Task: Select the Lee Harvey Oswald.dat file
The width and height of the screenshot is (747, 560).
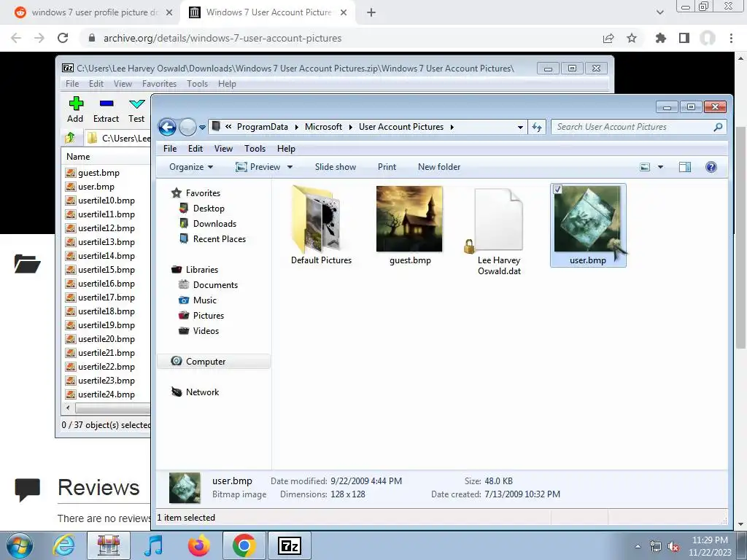Action: [499, 233]
